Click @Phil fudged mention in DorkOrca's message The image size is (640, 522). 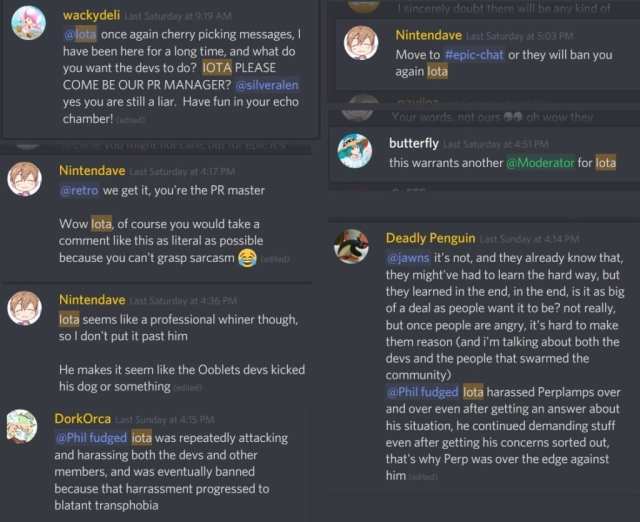[x=91, y=438]
